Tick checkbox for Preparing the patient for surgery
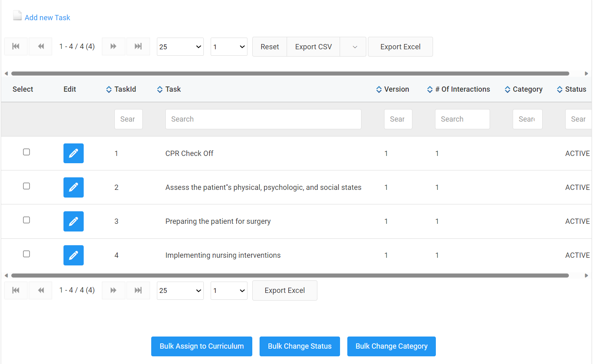Screen dimensions: 600x364 tap(26, 220)
